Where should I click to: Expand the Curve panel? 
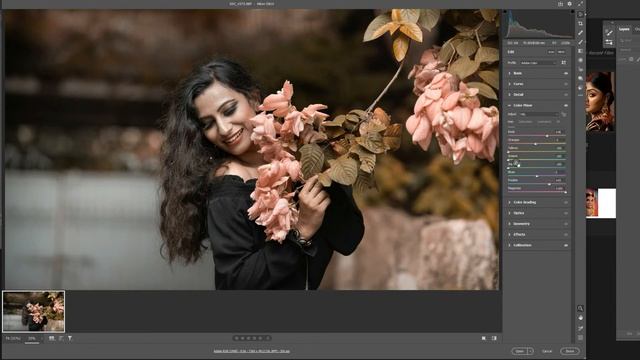coord(509,84)
